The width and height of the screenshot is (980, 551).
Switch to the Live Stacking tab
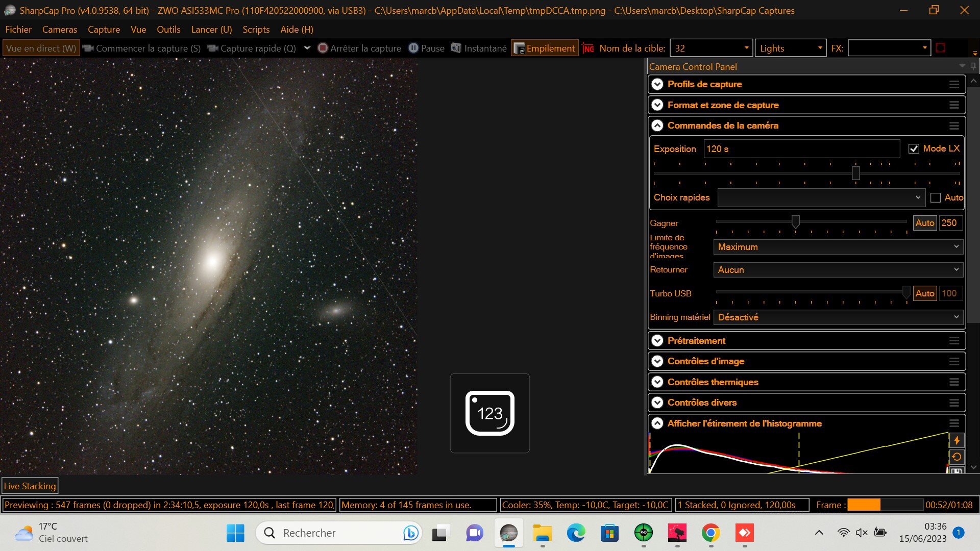[30, 486]
